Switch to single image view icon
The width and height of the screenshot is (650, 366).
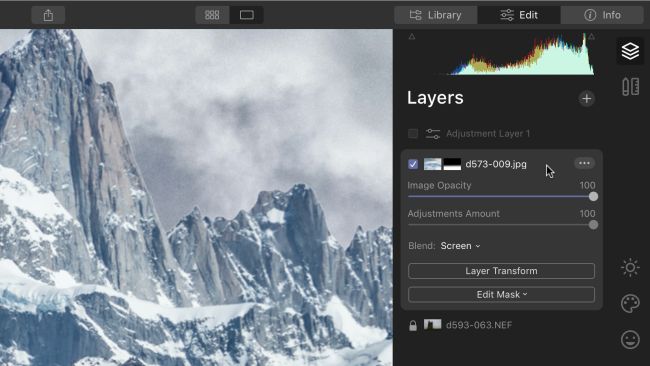(x=247, y=15)
